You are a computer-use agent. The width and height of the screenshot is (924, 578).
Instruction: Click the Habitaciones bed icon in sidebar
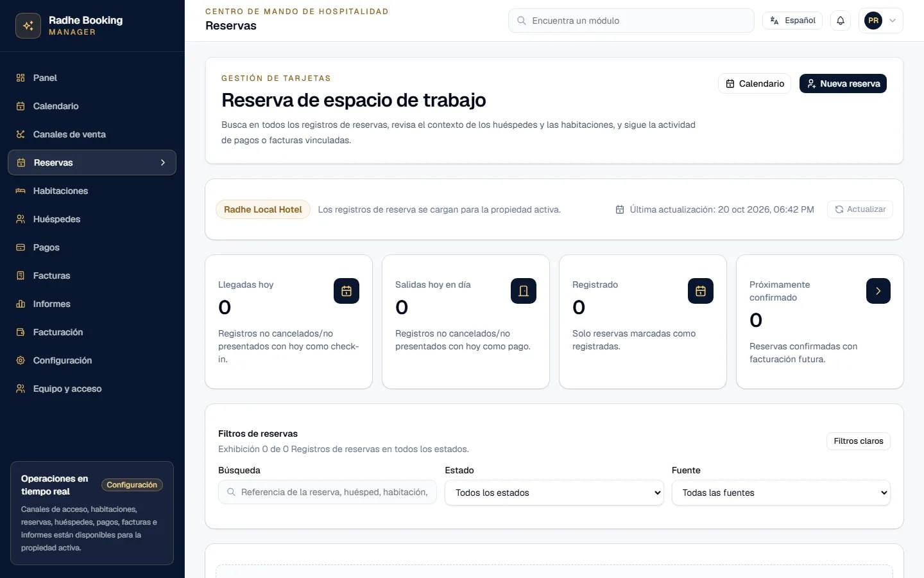tap(21, 191)
